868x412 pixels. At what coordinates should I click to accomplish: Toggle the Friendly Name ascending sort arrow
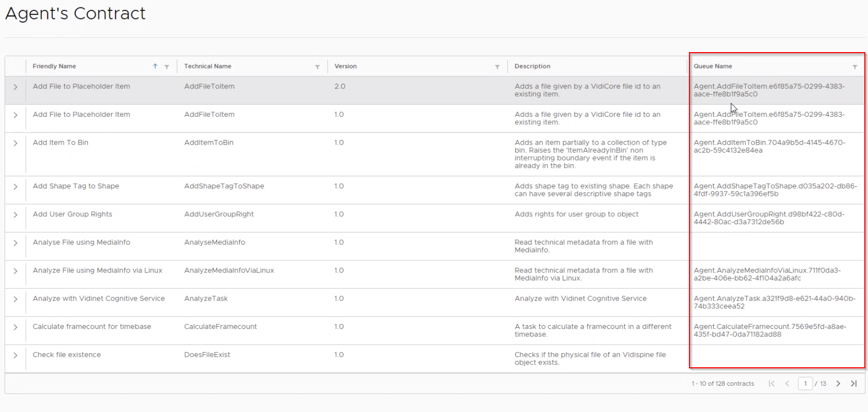point(155,66)
